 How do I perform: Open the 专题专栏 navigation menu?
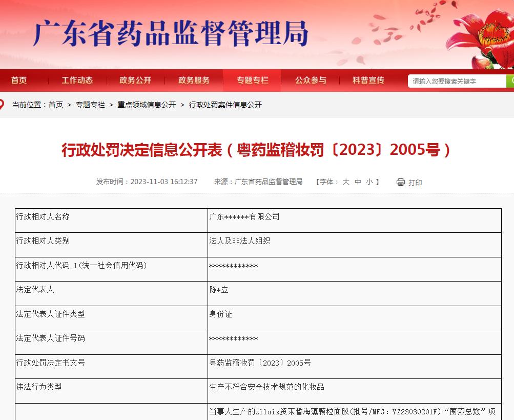tap(253, 81)
